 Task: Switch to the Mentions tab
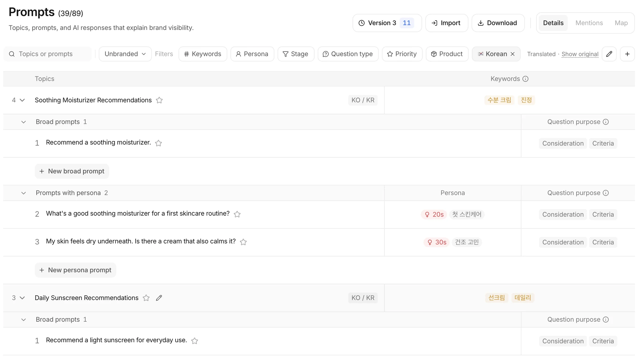[589, 23]
